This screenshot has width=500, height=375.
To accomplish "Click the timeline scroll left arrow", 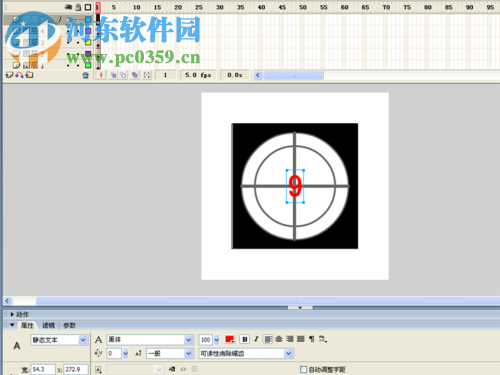I will pos(258,75).
